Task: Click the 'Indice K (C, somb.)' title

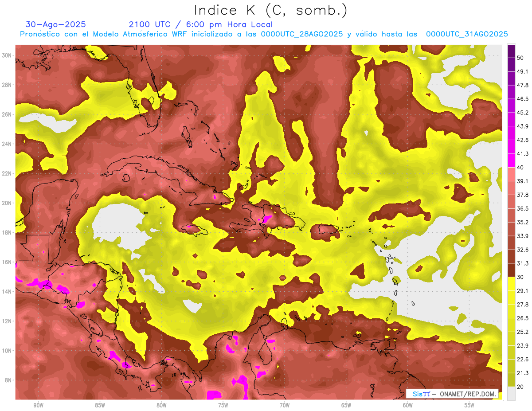Action: click(x=271, y=10)
